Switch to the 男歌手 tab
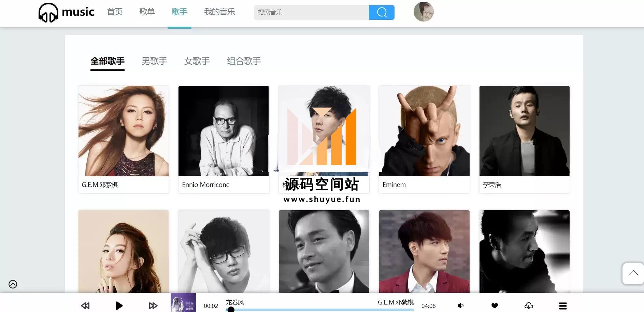This screenshot has width=644, height=312. coord(154,61)
